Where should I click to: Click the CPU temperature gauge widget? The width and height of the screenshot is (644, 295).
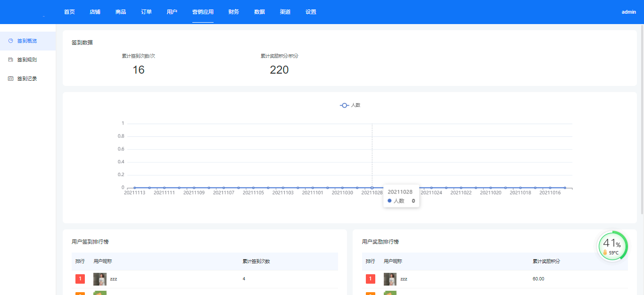[x=612, y=246]
